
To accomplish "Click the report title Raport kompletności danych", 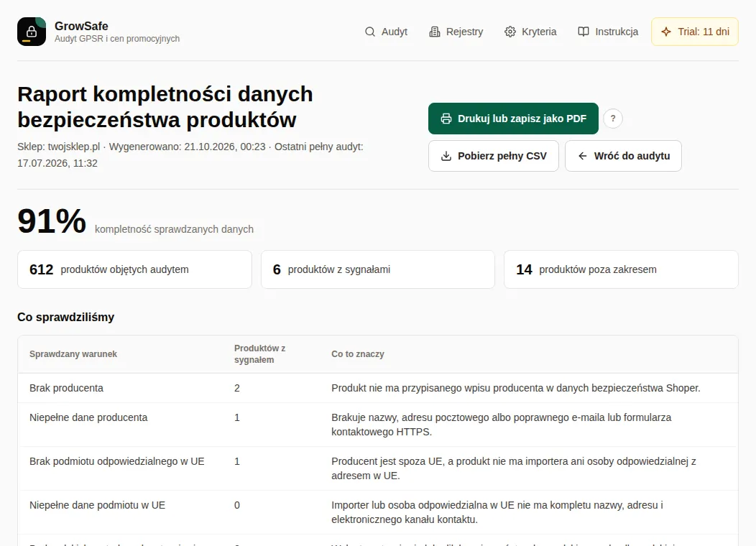I will (x=165, y=107).
